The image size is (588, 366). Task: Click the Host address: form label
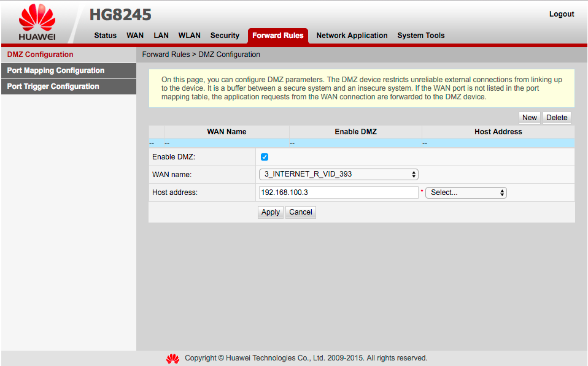(175, 193)
